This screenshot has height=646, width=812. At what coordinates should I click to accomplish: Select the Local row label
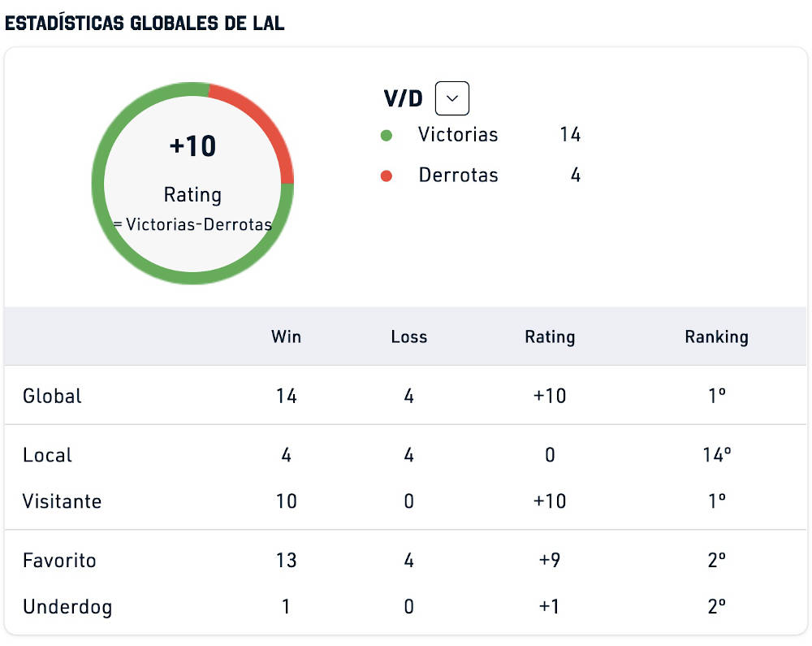47,455
